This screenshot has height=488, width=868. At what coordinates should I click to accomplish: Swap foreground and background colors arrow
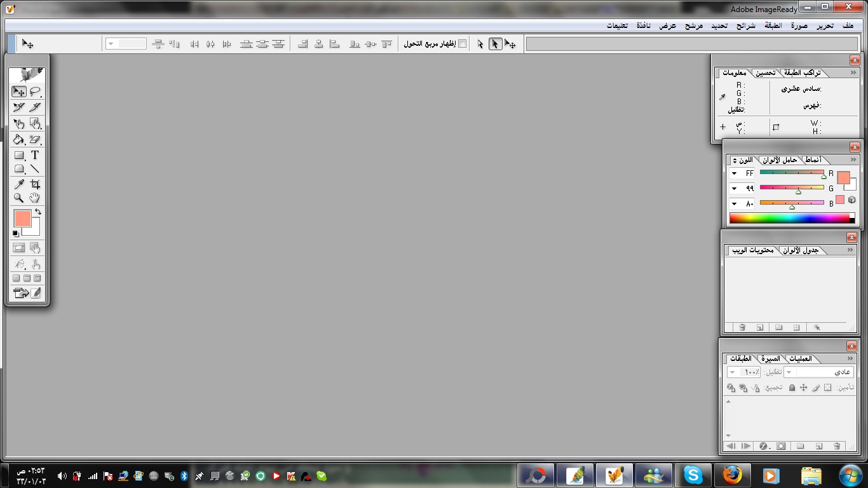point(38,212)
